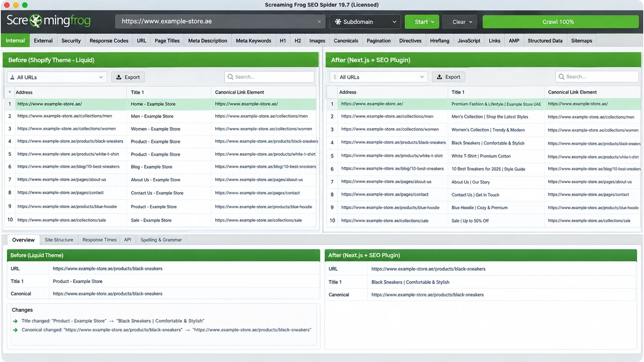The image size is (644, 362).
Task: Open the Subdomain mode dropdown
Action: 365,22
